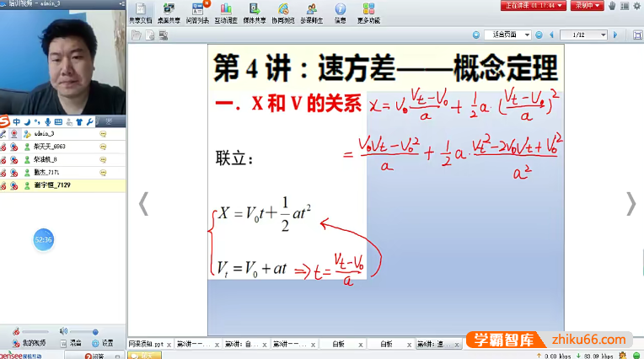Open 更多功能 more functions
The image size is (644, 359).
tap(368, 12)
